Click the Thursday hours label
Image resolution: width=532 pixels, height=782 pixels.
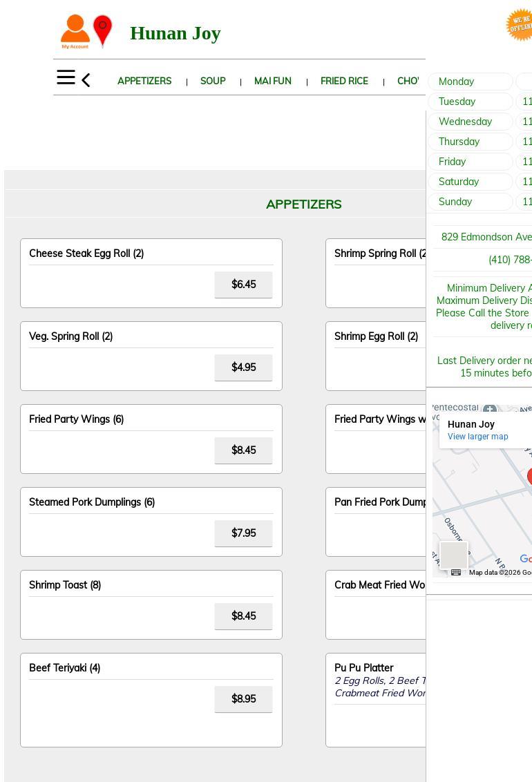click(x=471, y=141)
